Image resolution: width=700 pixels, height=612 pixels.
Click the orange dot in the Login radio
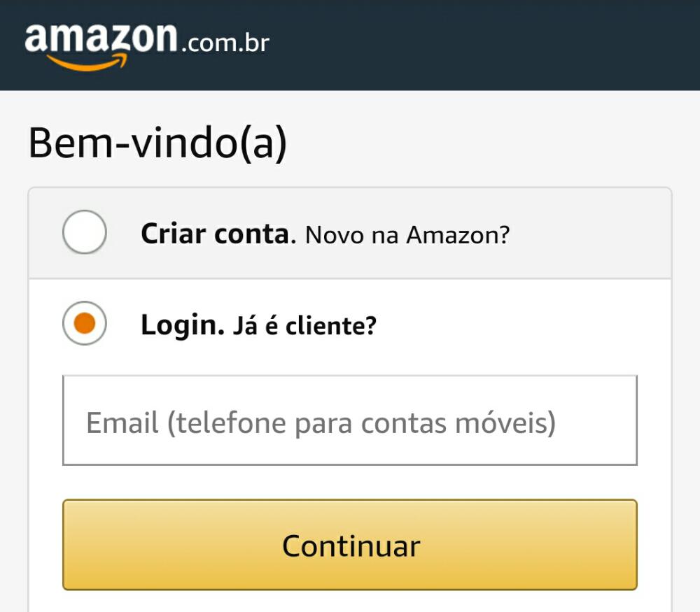[85, 323]
